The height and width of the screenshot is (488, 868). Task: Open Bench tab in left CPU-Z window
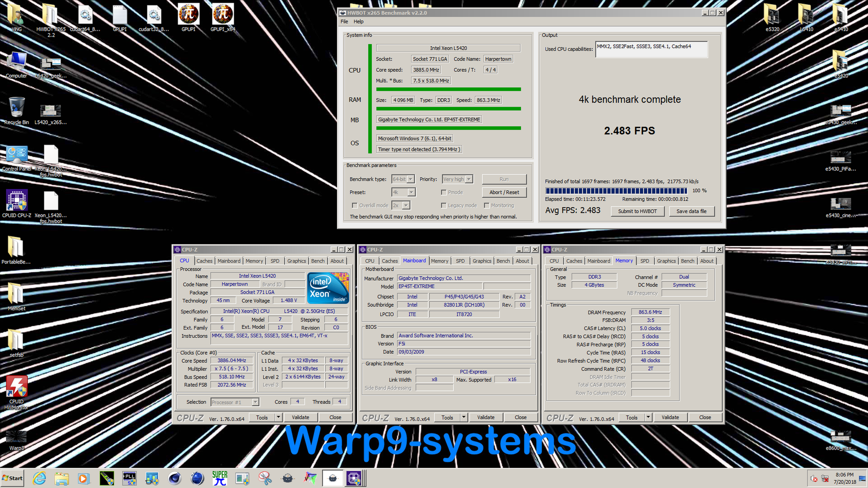(318, 261)
